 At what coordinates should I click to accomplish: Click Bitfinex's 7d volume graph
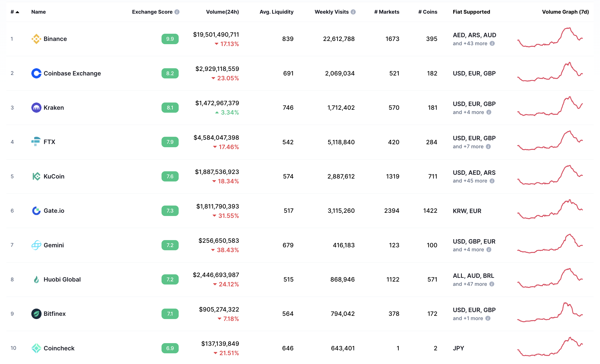tap(550, 312)
